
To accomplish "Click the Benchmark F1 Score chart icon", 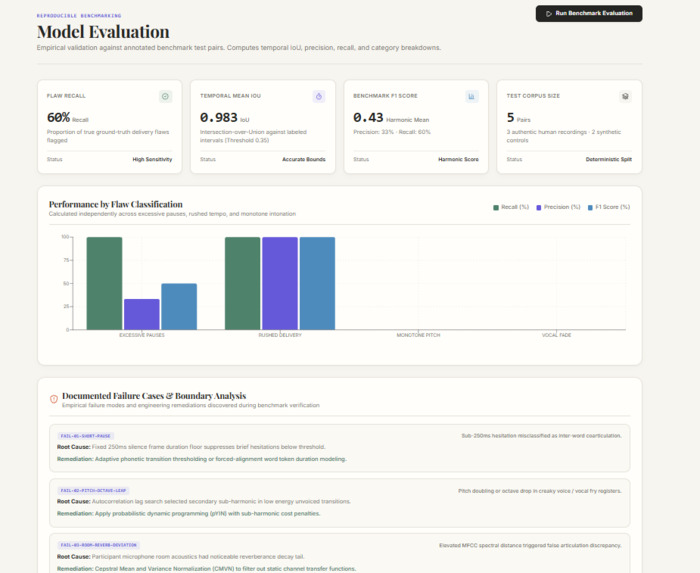I will click(472, 96).
